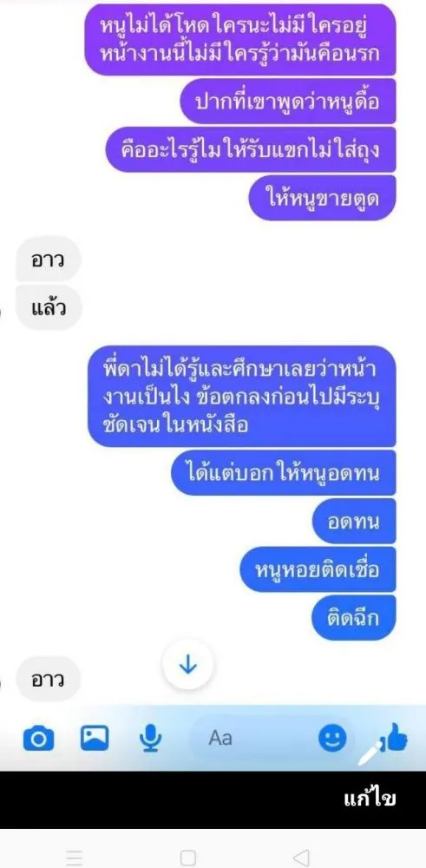
Task: Select the ได้แต่บอกให้หนูอดทน message
Action: point(283,472)
